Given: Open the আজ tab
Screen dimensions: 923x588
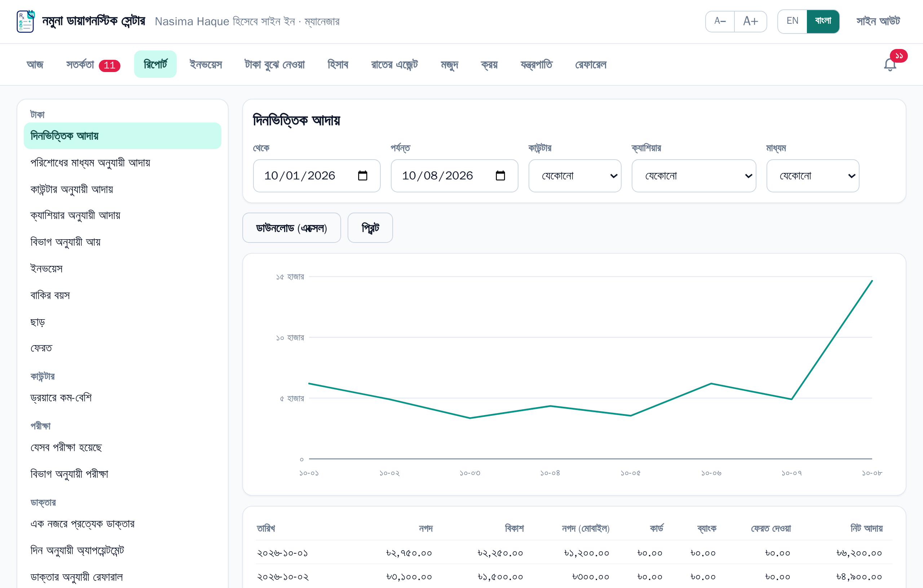Looking at the screenshot, I should [35, 64].
